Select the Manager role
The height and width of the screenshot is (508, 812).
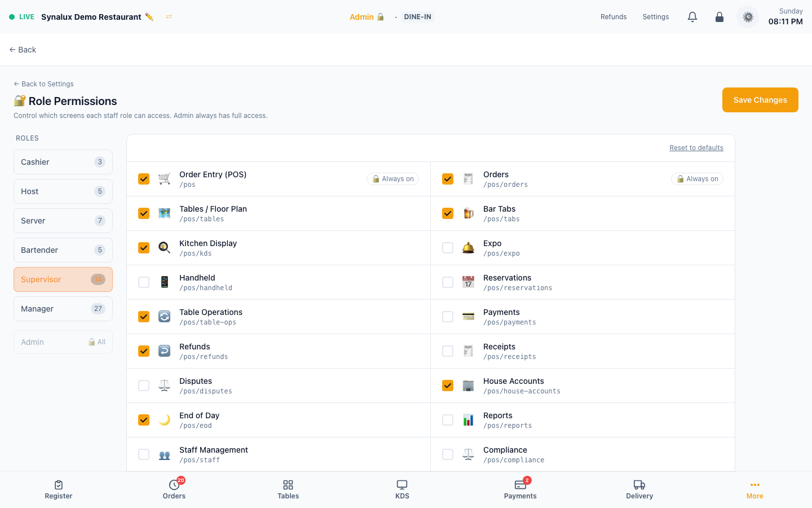tap(63, 309)
